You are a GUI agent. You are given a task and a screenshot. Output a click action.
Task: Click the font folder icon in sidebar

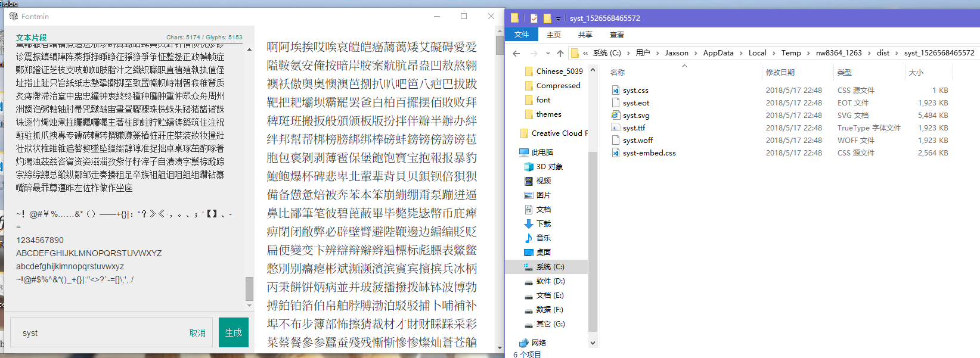529,99
